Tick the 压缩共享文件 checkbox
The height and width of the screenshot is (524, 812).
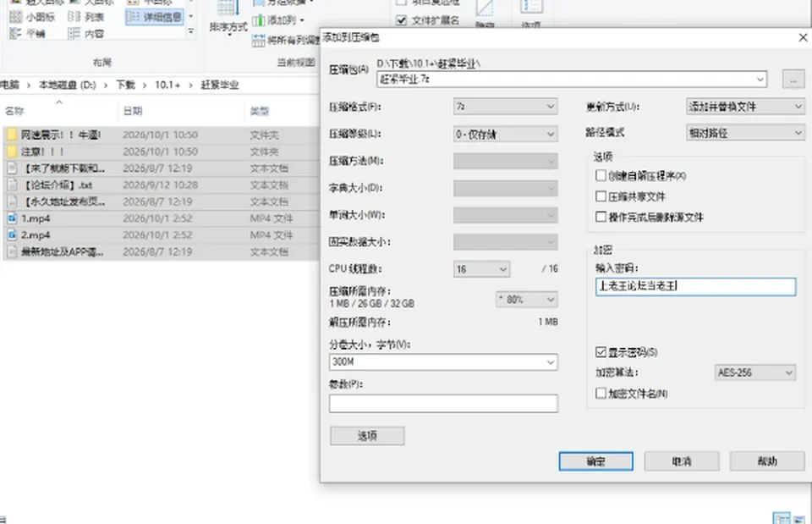click(601, 196)
